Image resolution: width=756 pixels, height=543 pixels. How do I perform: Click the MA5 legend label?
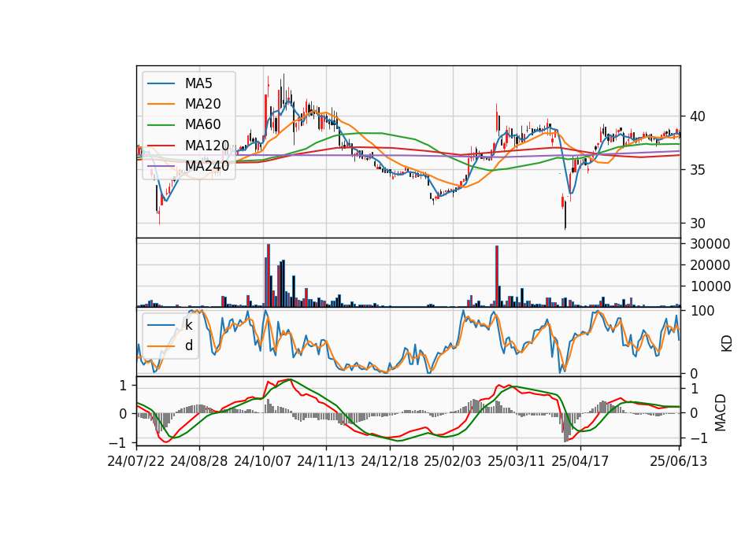(198, 83)
